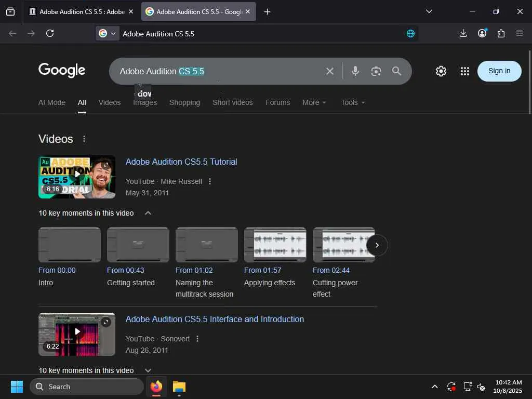
Task: Submit search with magnifier icon
Action: tap(396, 71)
